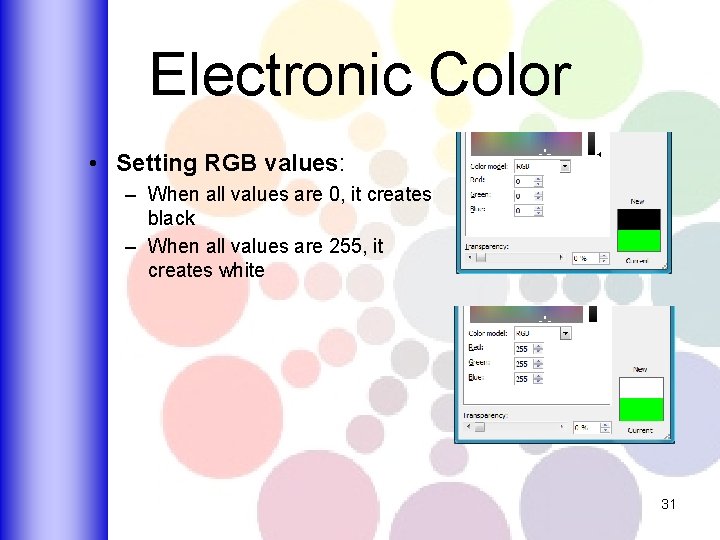Click the 'New' label above the black swatch

[x=637, y=202]
